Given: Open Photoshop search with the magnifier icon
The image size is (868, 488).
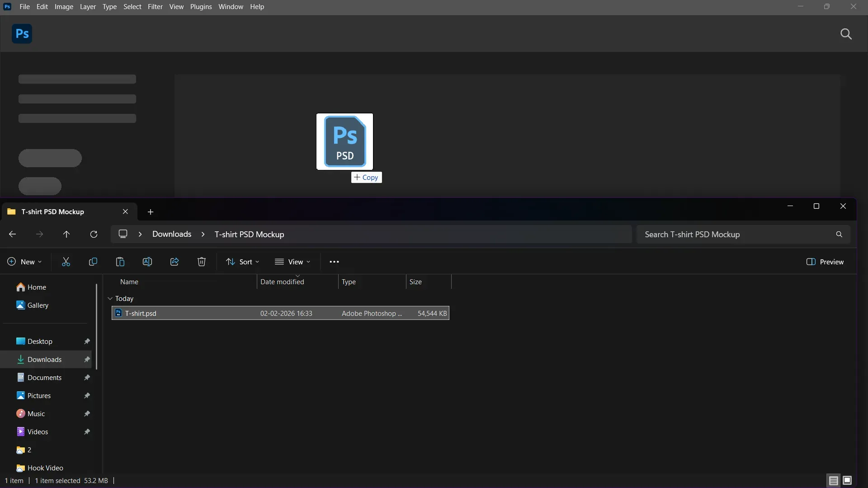Looking at the screenshot, I should 846,34.
